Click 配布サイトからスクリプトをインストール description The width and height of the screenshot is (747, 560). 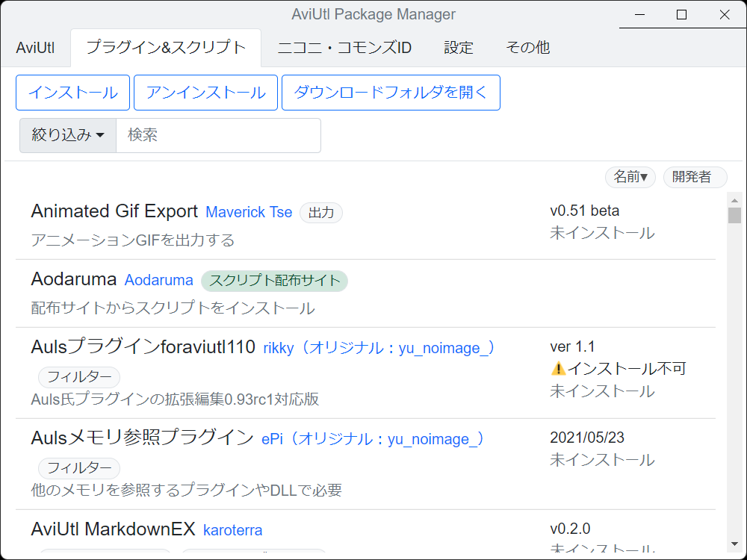coord(173,308)
